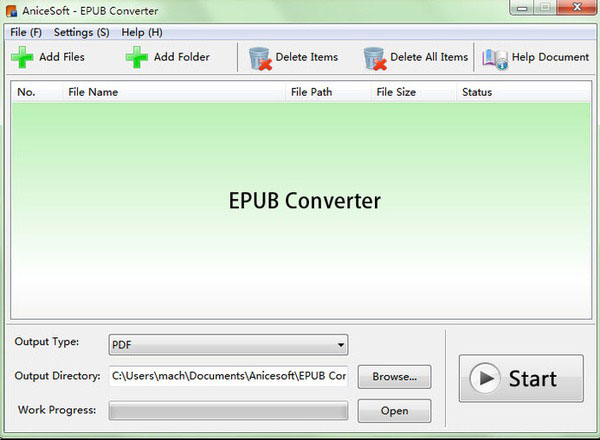600x440 pixels.
Task: Click the Output Directory: label
Action: 57,376
